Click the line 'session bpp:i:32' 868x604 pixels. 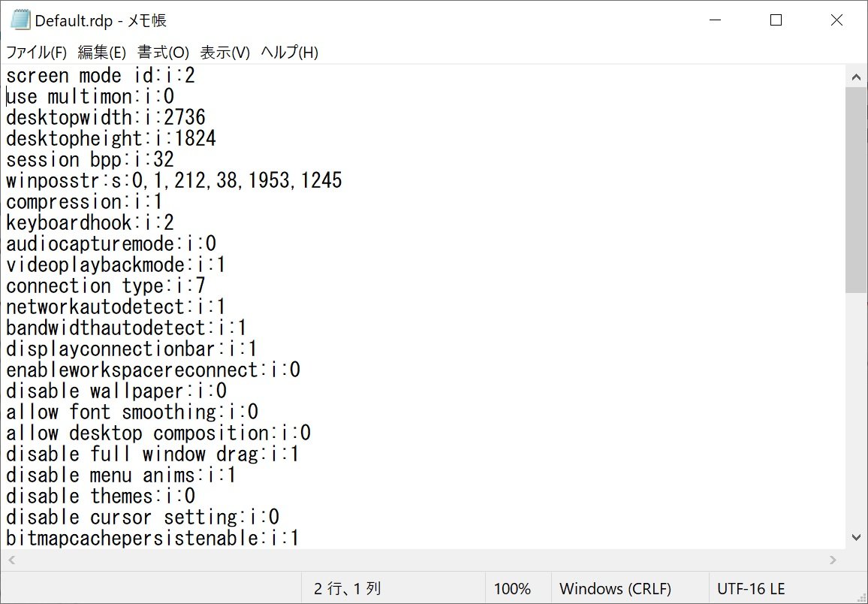[x=90, y=159]
